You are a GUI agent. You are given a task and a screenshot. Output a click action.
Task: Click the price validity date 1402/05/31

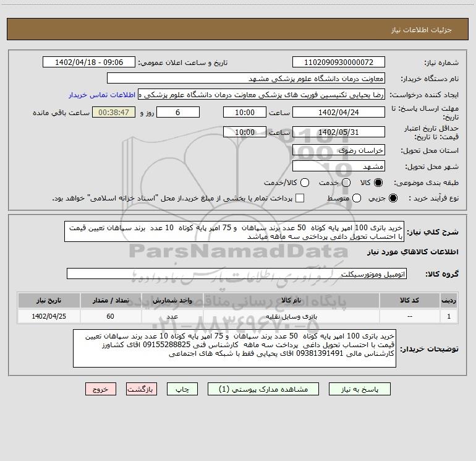pyautogui.click(x=339, y=132)
